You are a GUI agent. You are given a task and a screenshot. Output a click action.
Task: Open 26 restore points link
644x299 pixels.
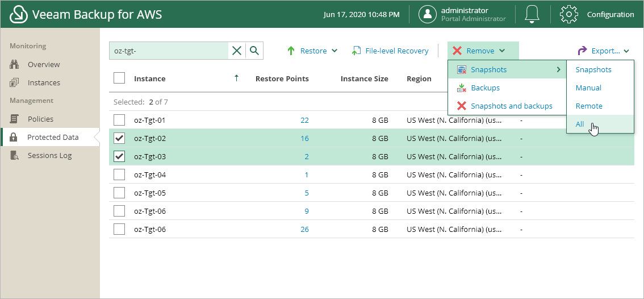click(304, 229)
